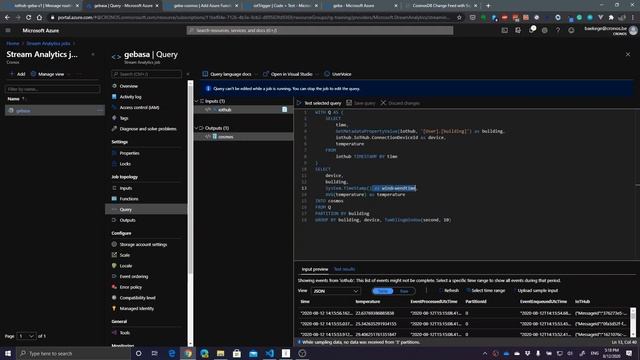640x360 pixels.
Task: Open the Overview page in the sidebar
Action: coord(129,86)
